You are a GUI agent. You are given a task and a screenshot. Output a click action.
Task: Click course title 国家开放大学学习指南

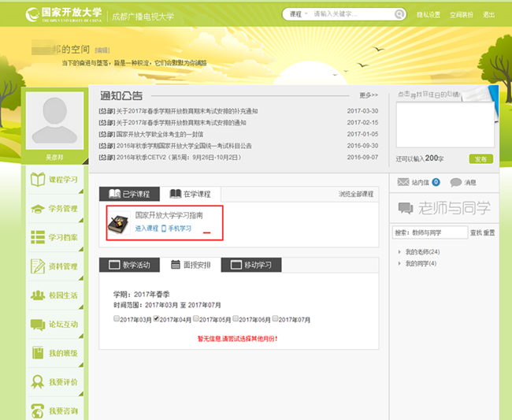[169, 216]
